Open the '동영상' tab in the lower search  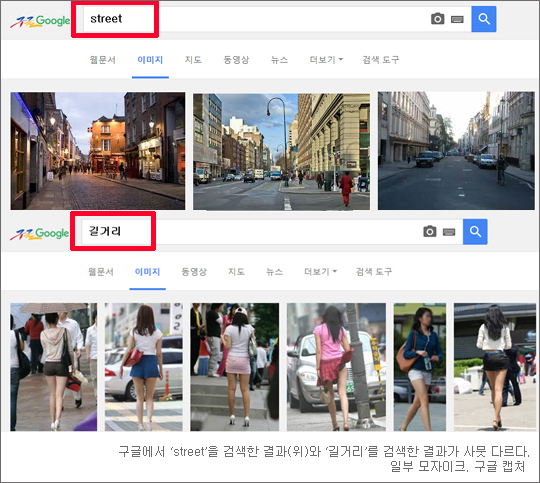pos(194,271)
